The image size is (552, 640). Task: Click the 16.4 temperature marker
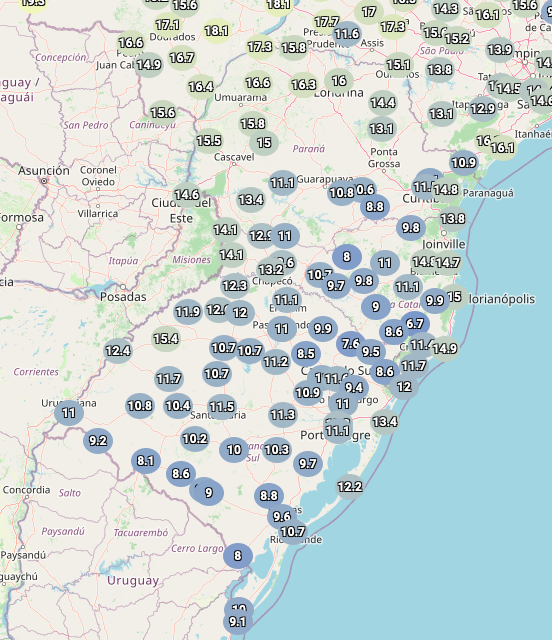pyautogui.click(x=200, y=87)
